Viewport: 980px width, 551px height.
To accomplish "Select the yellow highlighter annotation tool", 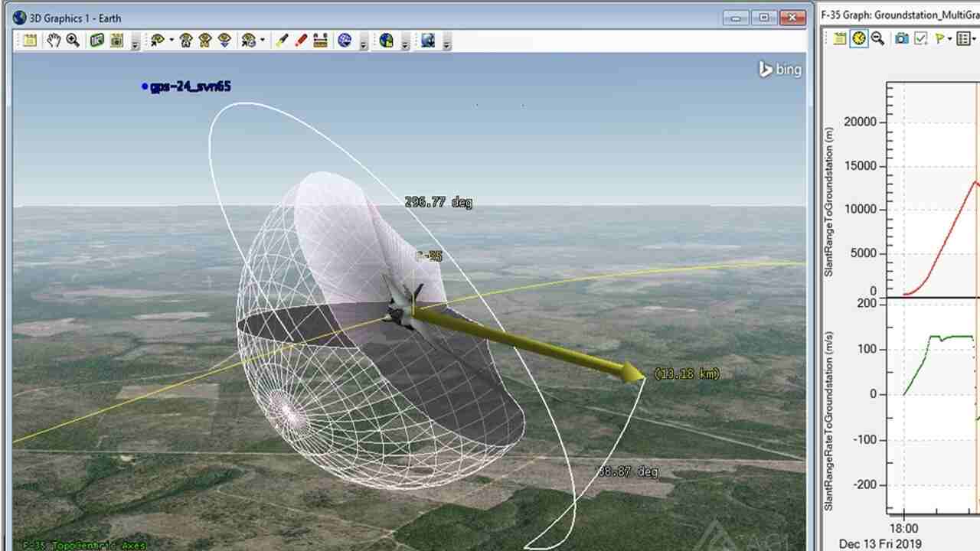I will [281, 41].
